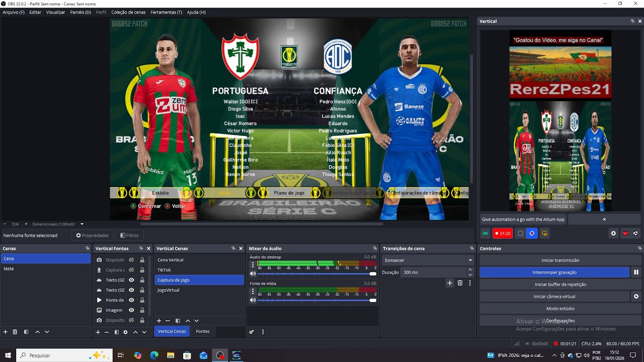The height and width of the screenshot is (362, 644).
Task: Click the red heart icon in Vertical panel
Action: tap(625, 233)
